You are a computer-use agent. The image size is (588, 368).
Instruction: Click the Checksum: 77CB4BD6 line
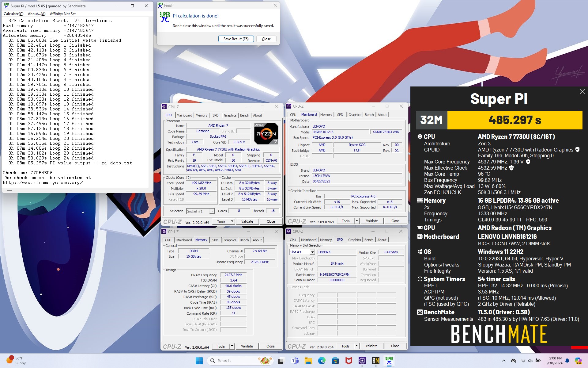click(28, 173)
